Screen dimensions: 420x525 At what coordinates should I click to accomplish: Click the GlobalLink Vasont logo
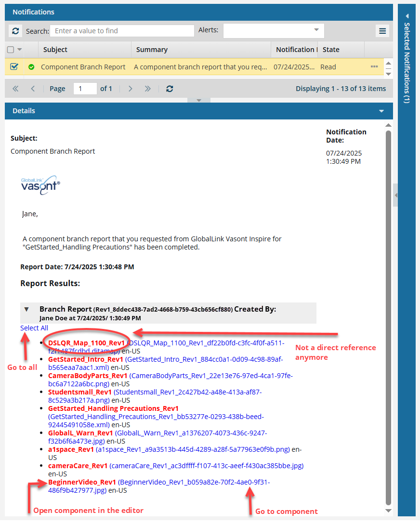pyautogui.click(x=40, y=185)
